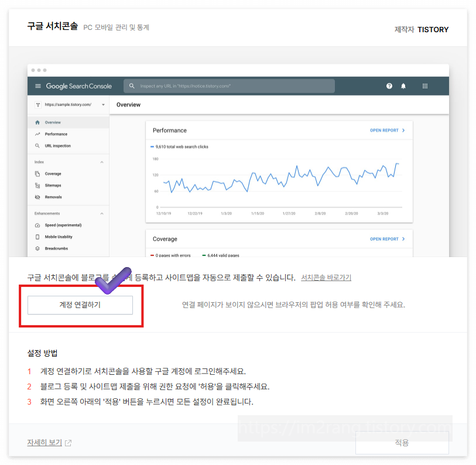Click the 적용 button
This screenshot has width=476, height=465.
point(402,443)
